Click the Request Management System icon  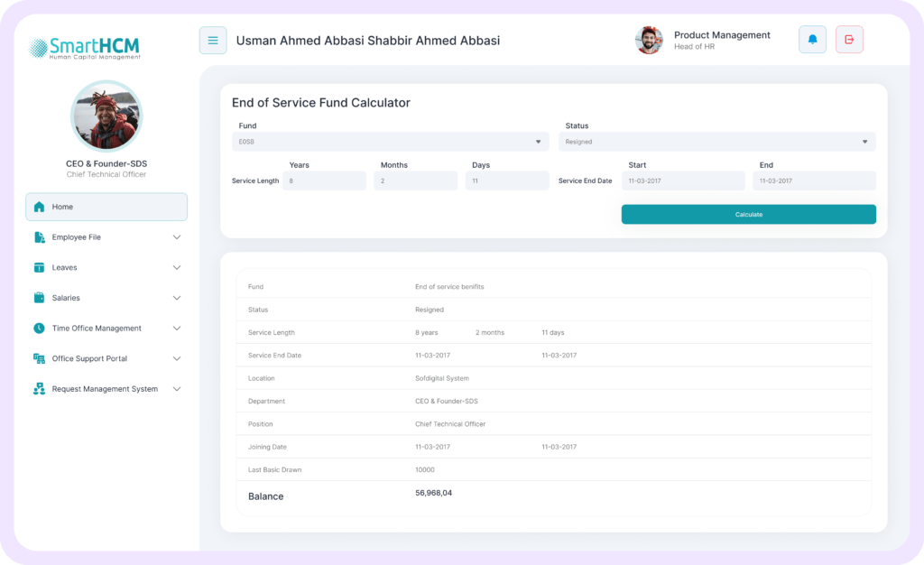[x=39, y=389]
